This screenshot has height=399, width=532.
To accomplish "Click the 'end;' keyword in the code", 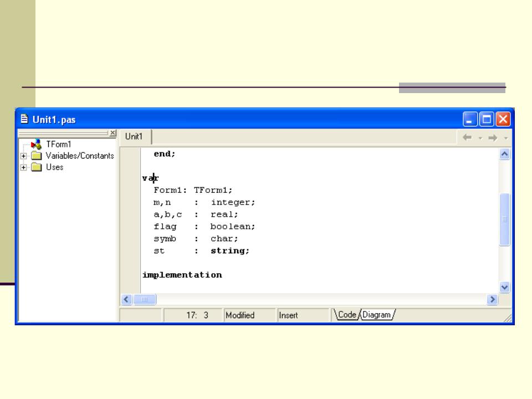I will click(x=165, y=154).
